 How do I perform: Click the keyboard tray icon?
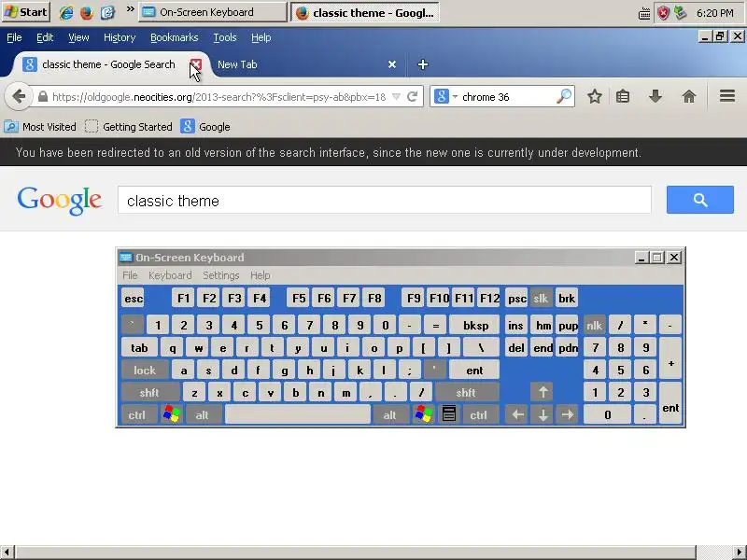click(644, 14)
